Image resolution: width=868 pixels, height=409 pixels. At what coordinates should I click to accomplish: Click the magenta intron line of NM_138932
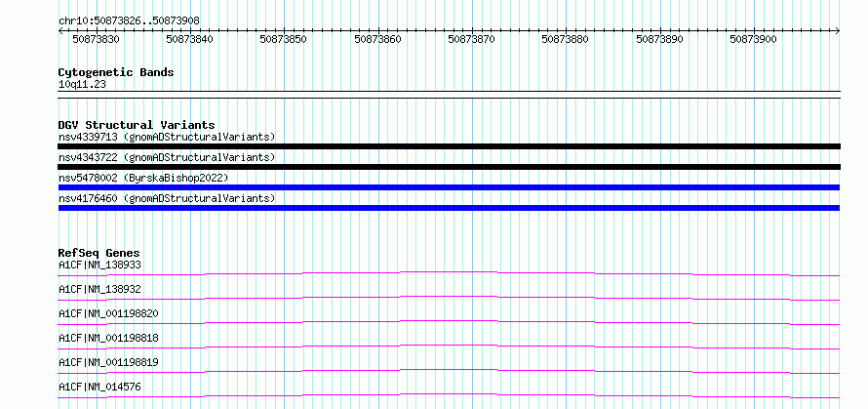449,298
